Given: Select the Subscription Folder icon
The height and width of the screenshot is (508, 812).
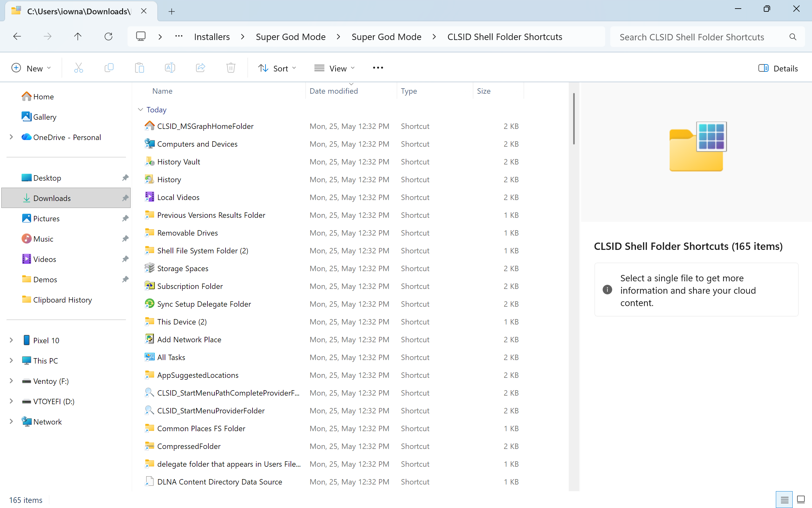Looking at the screenshot, I should [149, 286].
